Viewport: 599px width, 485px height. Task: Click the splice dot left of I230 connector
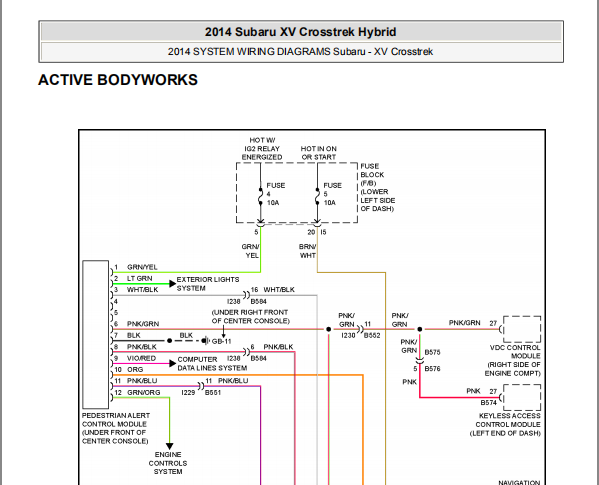329,329
